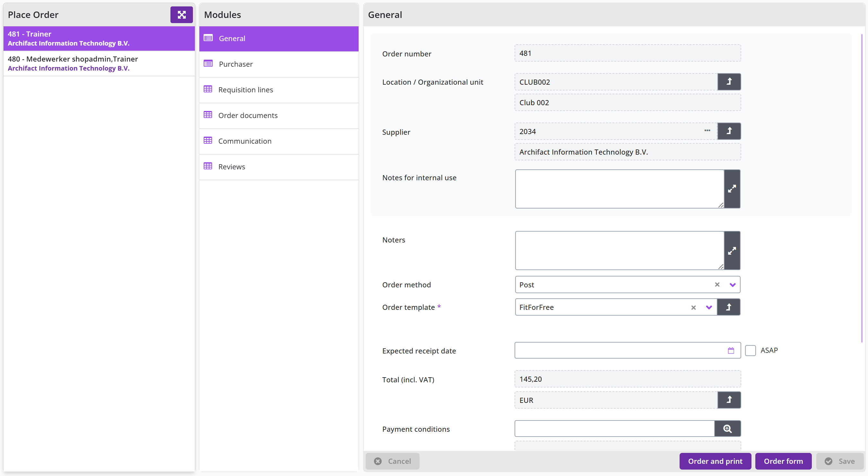
Task: Click the Save button
Action: 840,462
